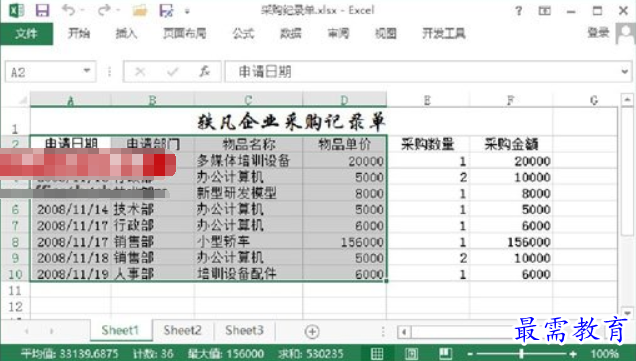Click the cell 小型轿车
This screenshot has height=361, width=636.
pyautogui.click(x=248, y=242)
